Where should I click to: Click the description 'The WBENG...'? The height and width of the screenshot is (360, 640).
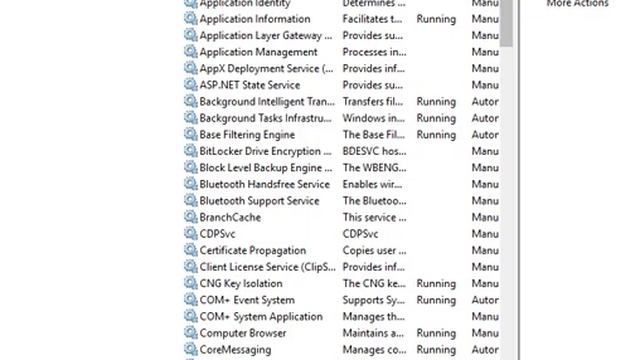pos(374,168)
